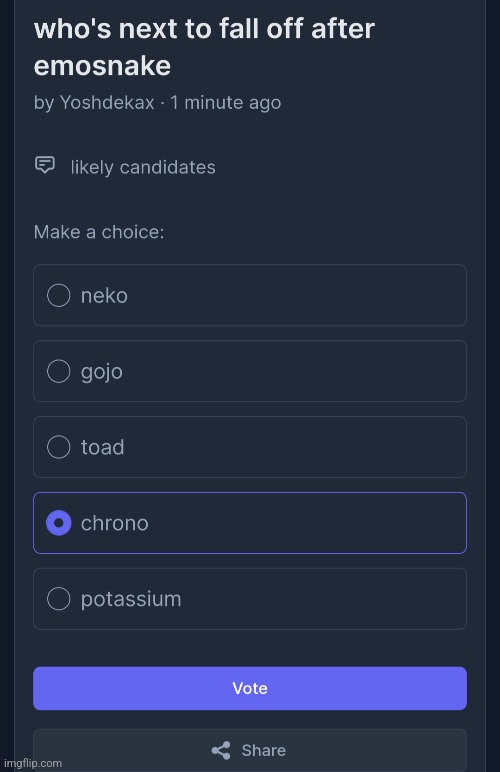Click the 1 minute ago timestamp
This screenshot has height=772, width=500.
tap(225, 103)
